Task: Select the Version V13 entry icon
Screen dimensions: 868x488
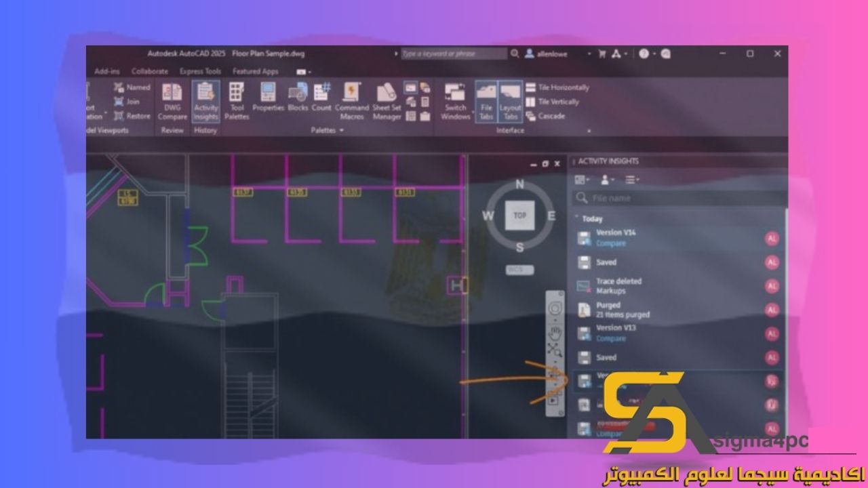Action: (584, 333)
